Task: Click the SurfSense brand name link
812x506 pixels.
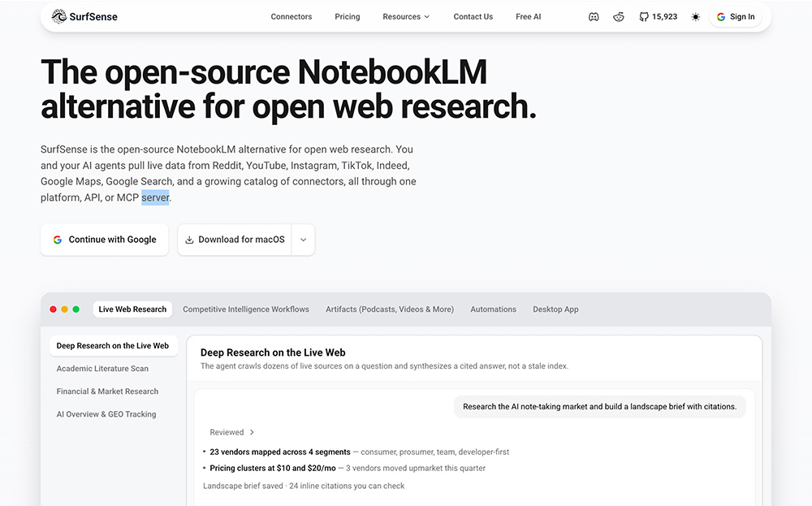Action: tap(93, 16)
